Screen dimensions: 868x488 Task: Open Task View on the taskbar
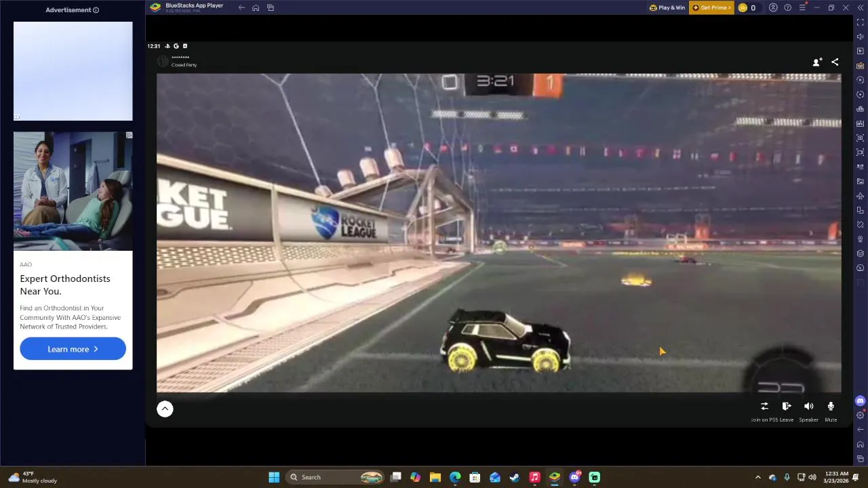pos(396,477)
